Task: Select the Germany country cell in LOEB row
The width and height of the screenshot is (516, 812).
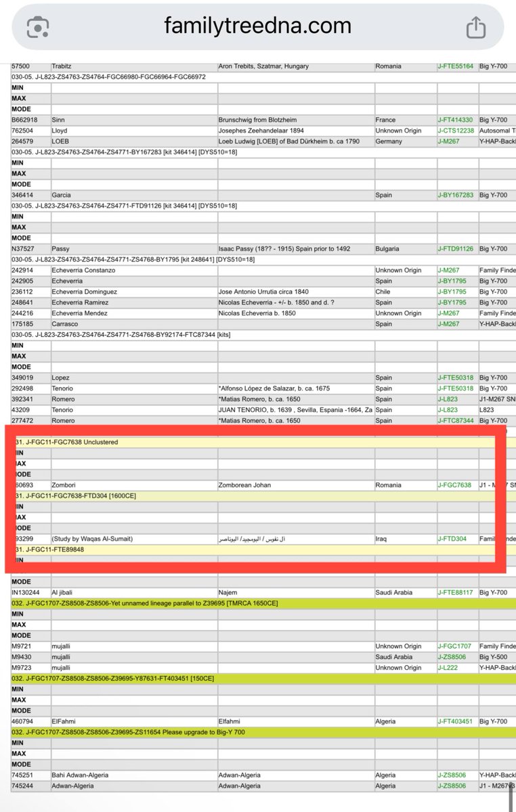Action: (389, 141)
